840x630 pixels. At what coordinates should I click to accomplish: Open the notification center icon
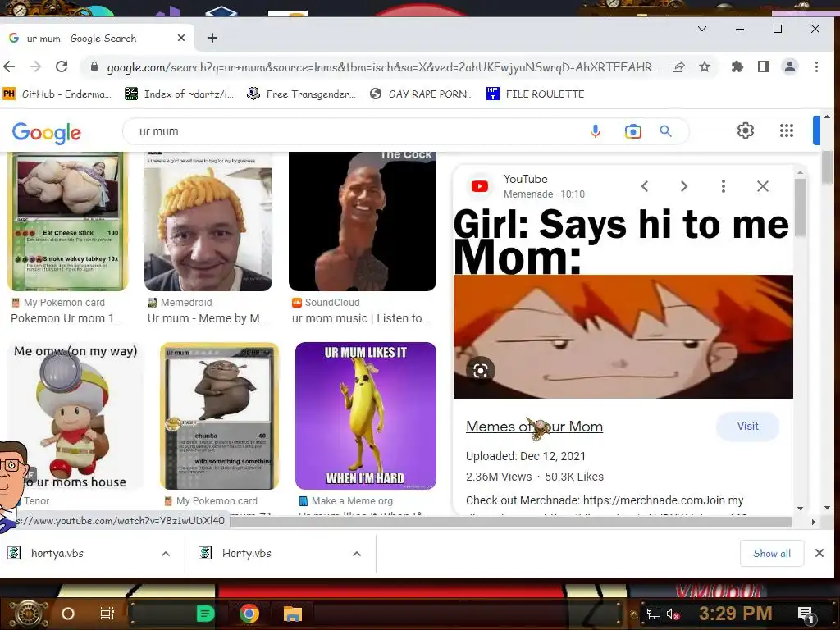[806, 614]
